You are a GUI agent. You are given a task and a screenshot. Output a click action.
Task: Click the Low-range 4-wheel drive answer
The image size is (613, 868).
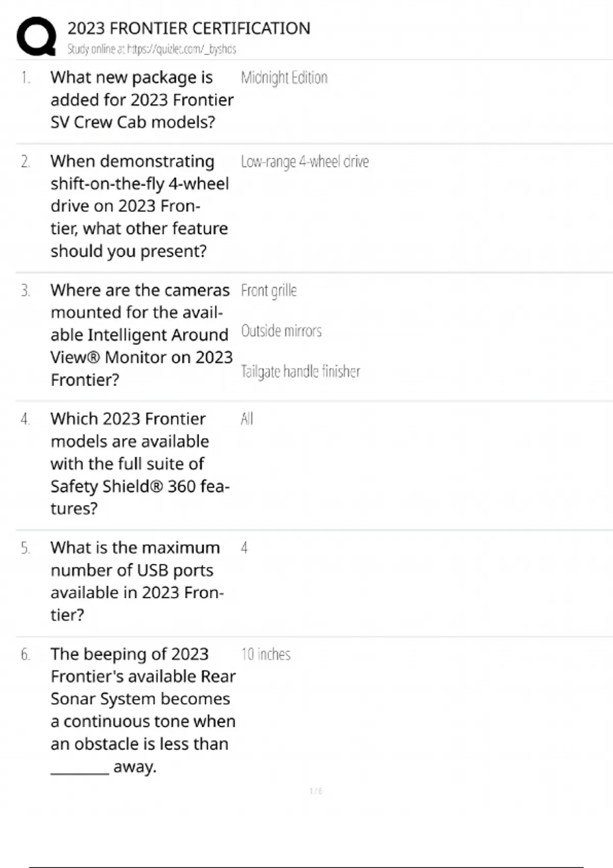pos(304,162)
